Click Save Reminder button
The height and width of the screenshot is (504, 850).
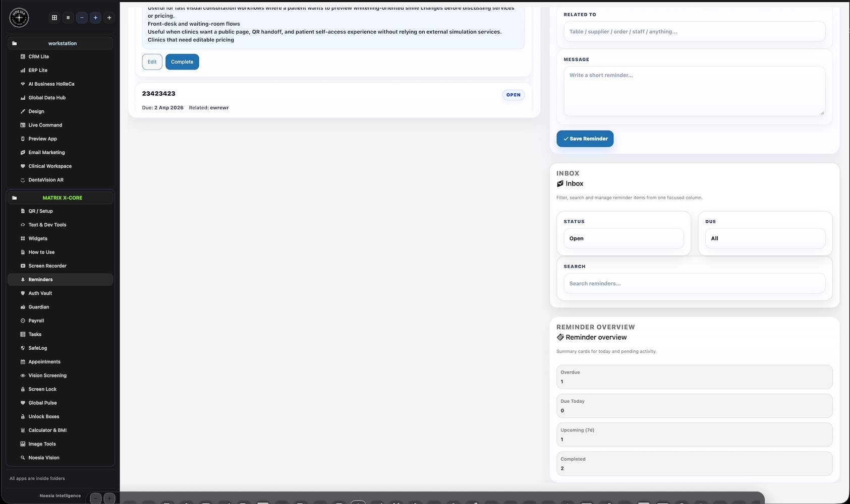coord(585,139)
